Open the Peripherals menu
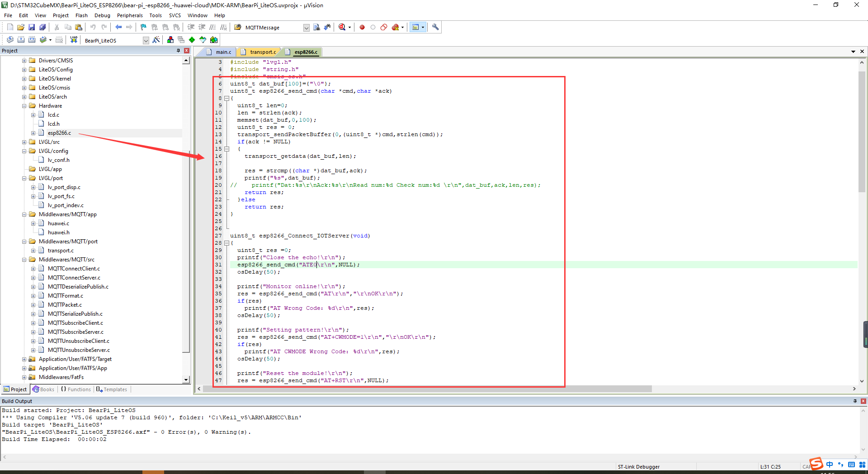 coord(130,15)
